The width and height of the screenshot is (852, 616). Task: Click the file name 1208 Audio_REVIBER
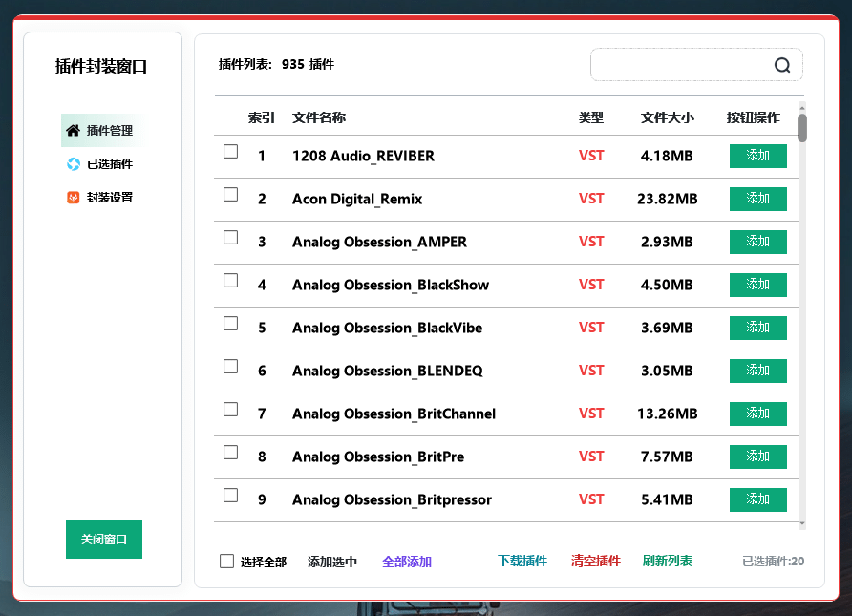364,157
